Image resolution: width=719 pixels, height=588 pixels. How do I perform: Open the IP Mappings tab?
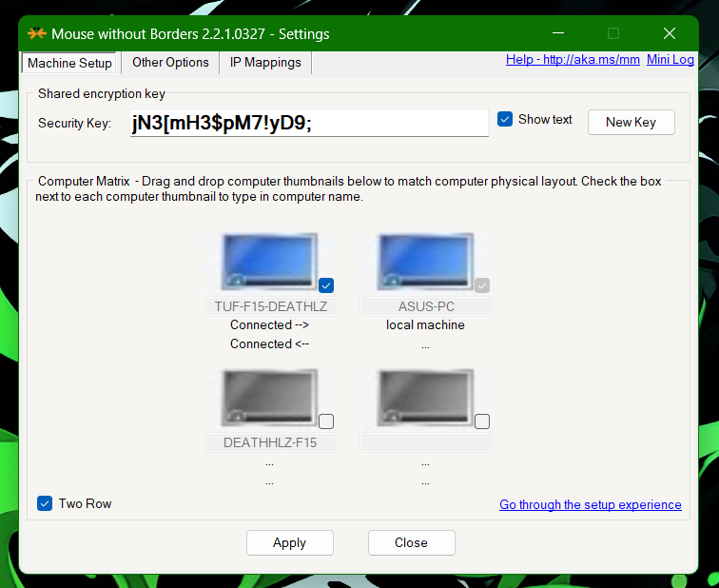[x=265, y=63]
